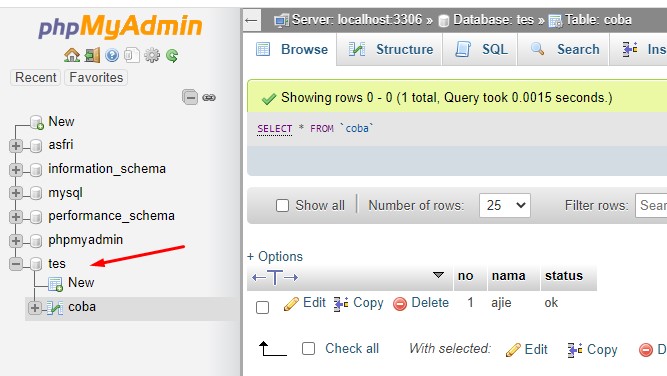This screenshot has height=376, width=667.
Task: Click New table under tes
Action: click(81, 283)
